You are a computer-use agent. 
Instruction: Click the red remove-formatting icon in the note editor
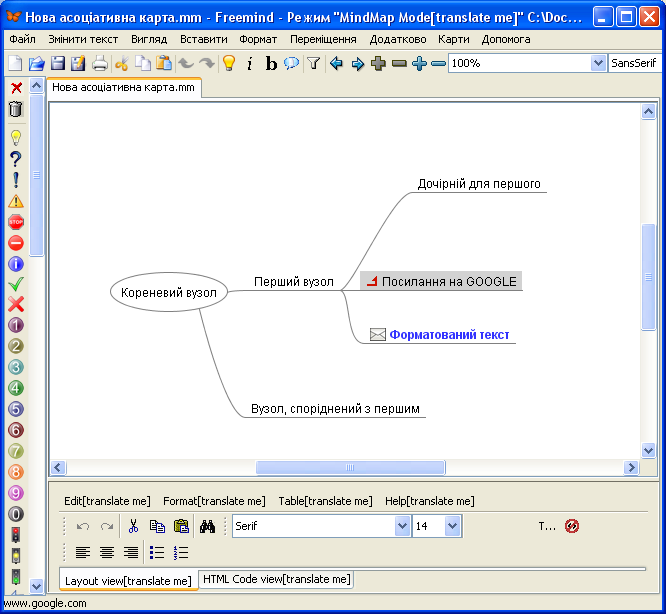point(572,526)
